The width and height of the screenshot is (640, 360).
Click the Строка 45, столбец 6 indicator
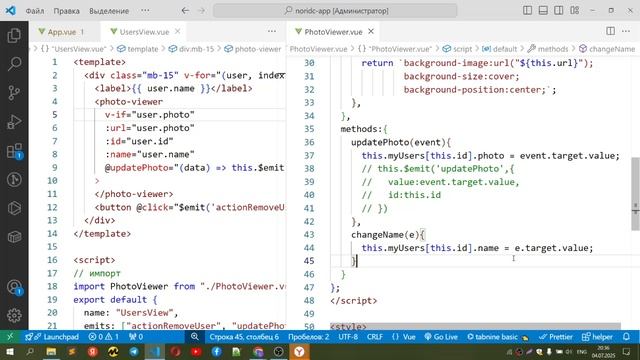(244, 337)
